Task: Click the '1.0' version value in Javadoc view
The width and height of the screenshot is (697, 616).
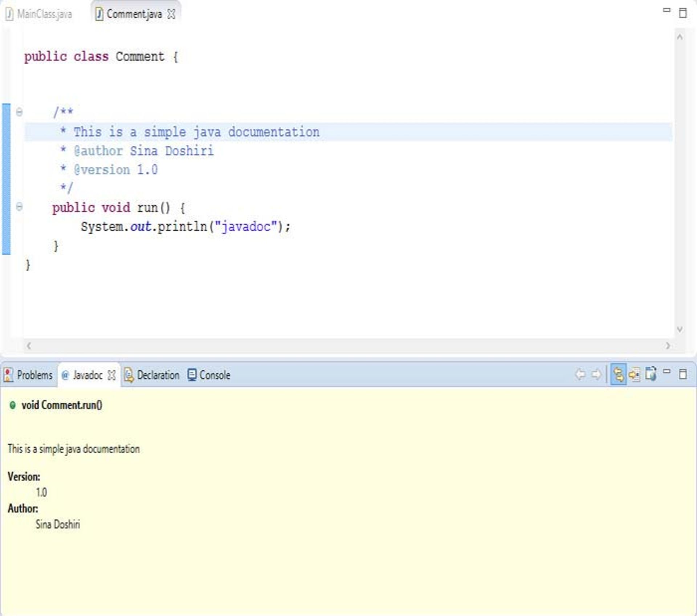Action: pos(41,493)
